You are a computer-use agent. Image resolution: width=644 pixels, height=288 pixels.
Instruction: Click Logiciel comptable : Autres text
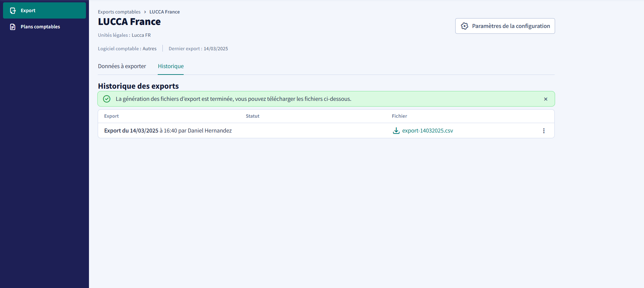point(127,49)
